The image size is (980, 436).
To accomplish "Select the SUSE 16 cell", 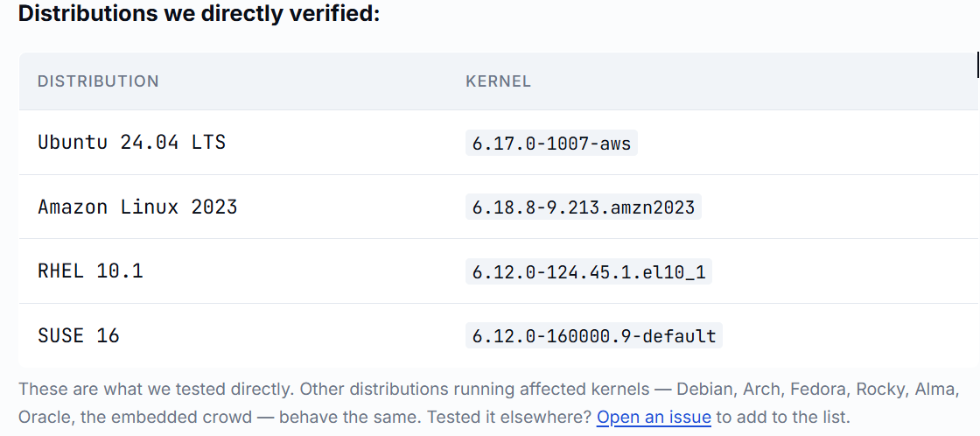I will tap(79, 335).
